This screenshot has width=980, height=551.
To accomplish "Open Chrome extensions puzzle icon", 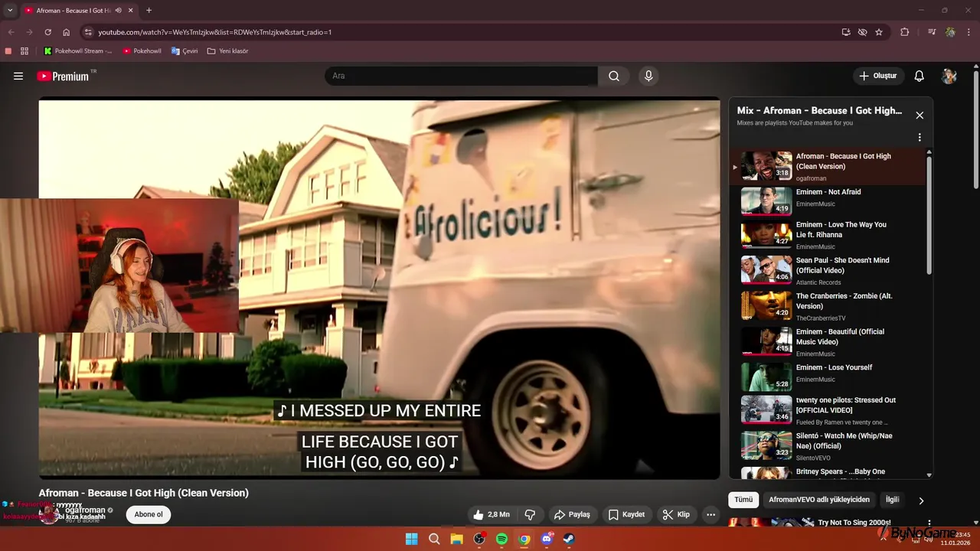I will tap(905, 32).
